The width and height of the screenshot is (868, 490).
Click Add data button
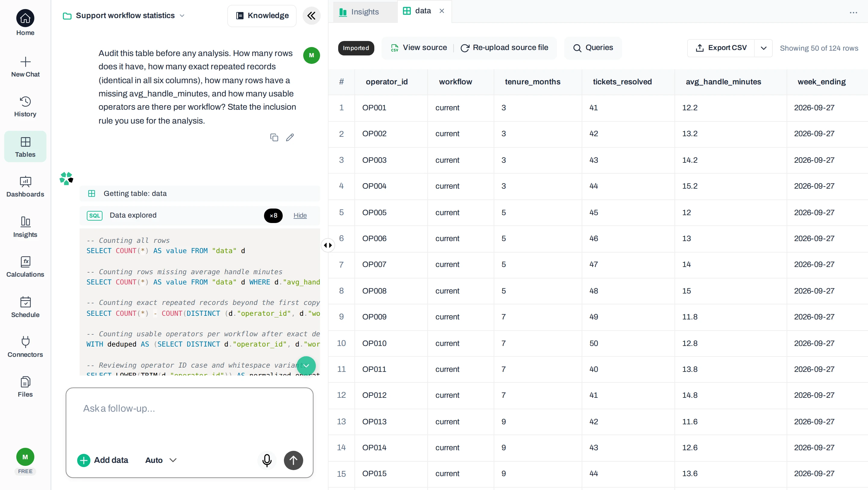click(103, 460)
